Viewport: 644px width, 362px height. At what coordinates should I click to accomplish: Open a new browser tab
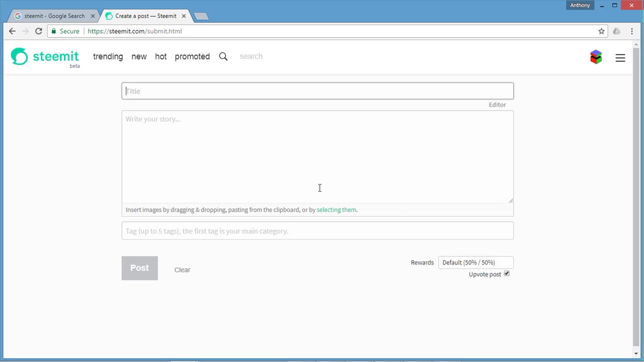coord(201,17)
